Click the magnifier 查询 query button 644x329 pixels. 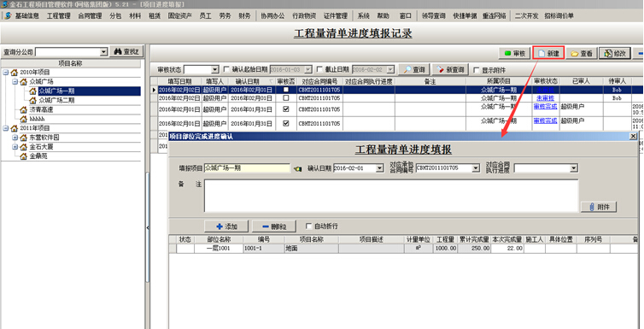(414, 69)
